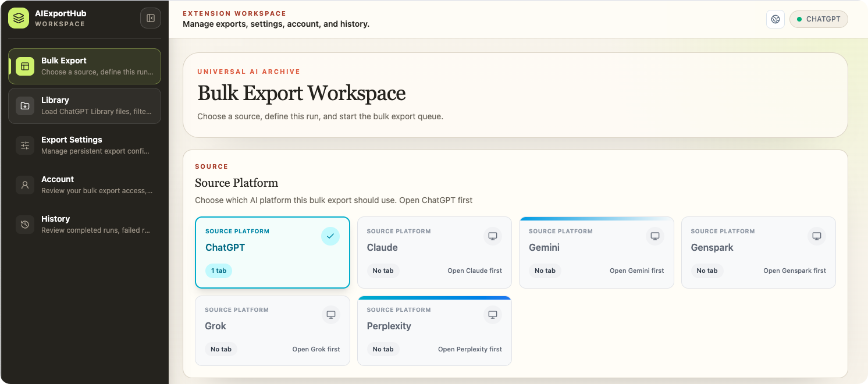Select Genspark as source platform
The width and height of the screenshot is (868, 384).
[x=759, y=253]
